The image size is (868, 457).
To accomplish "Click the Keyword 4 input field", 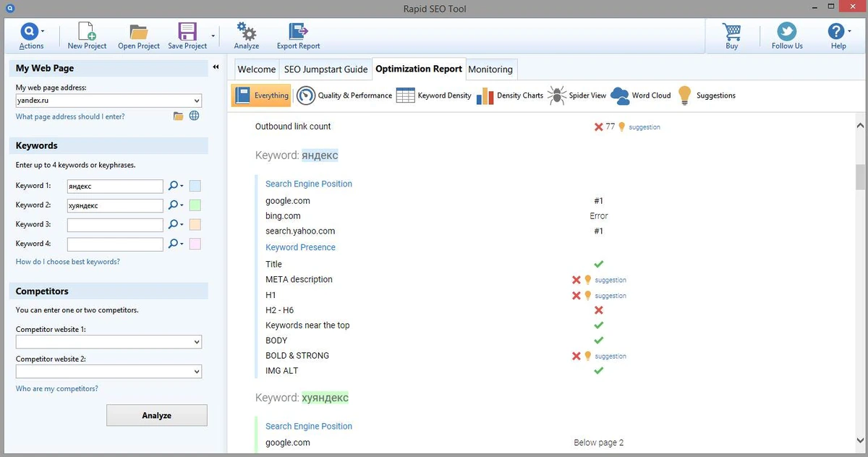I will click(114, 244).
